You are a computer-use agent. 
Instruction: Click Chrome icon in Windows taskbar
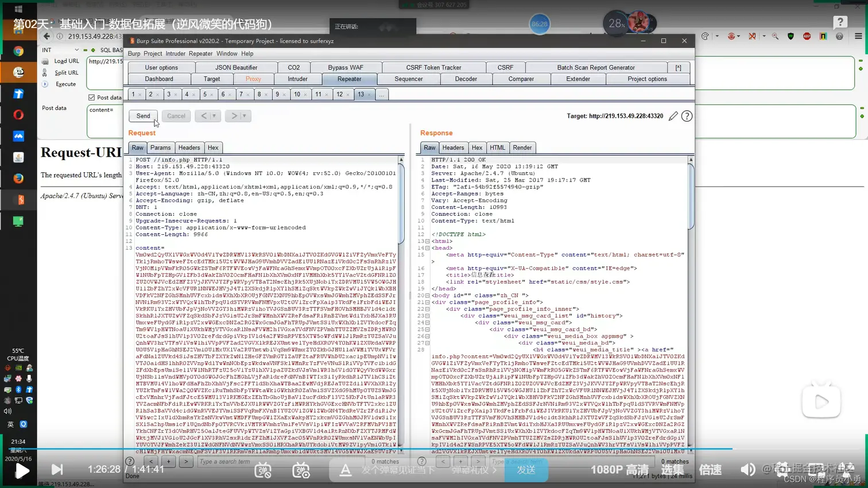[18, 51]
